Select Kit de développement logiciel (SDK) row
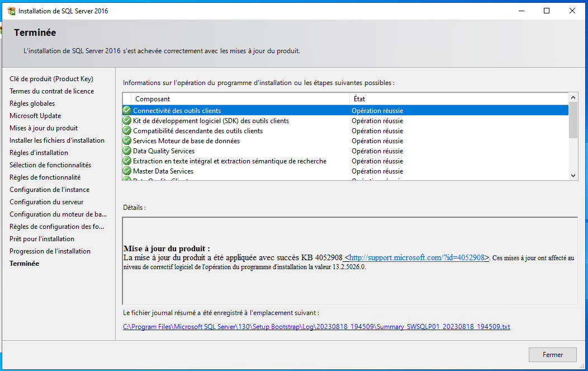 pos(345,120)
